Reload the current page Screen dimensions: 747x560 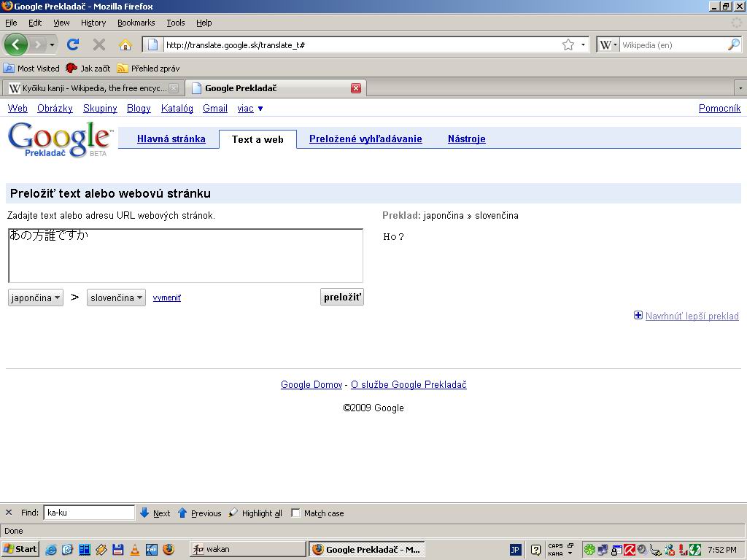click(73, 44)
